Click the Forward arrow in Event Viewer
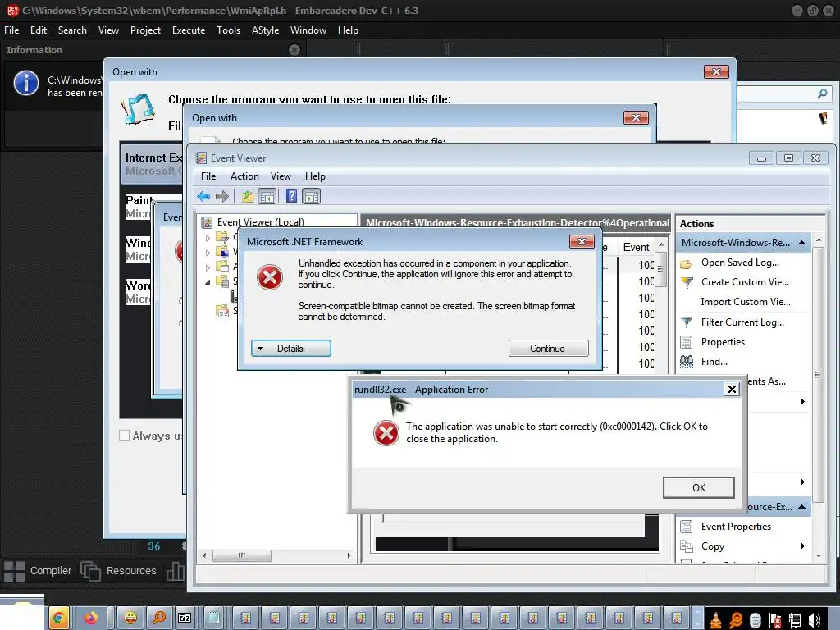 click(x=221, y=197)
